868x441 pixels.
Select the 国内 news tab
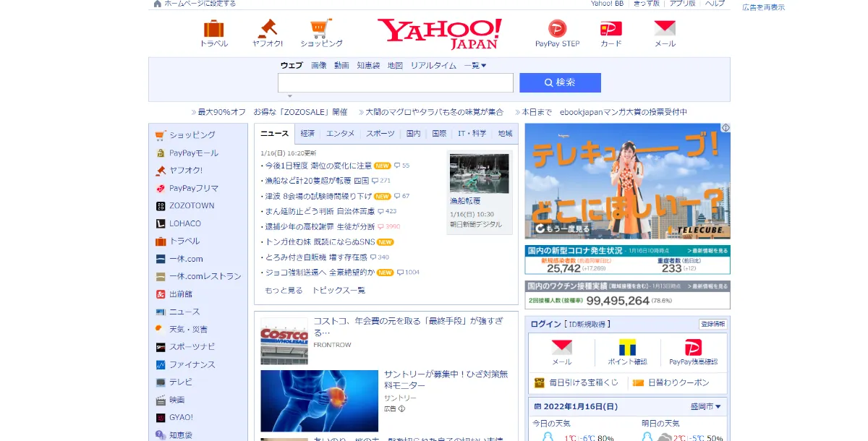coord(414,134)
